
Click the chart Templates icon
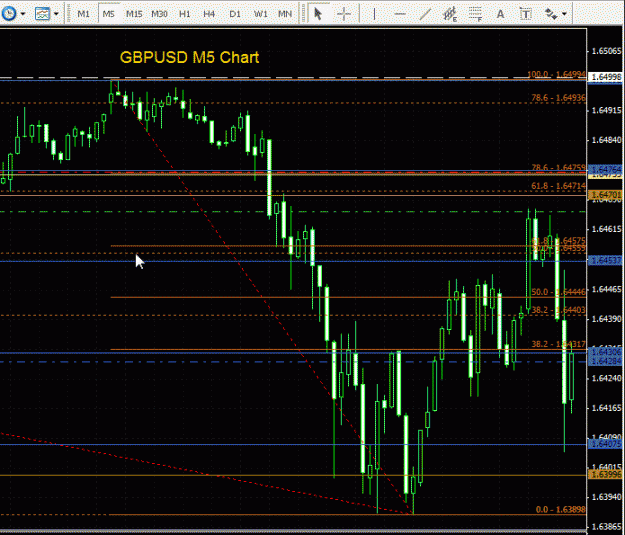[x=42, y=14]
